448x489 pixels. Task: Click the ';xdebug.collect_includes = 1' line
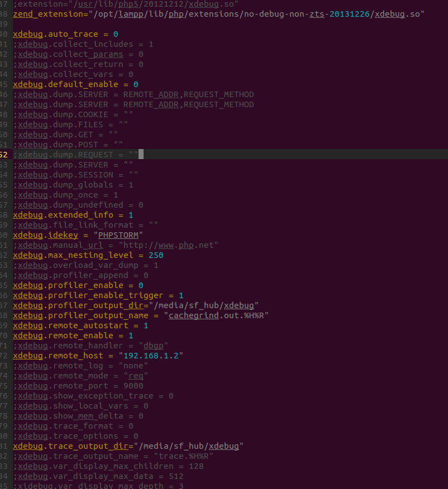click(x=83, y=44)
